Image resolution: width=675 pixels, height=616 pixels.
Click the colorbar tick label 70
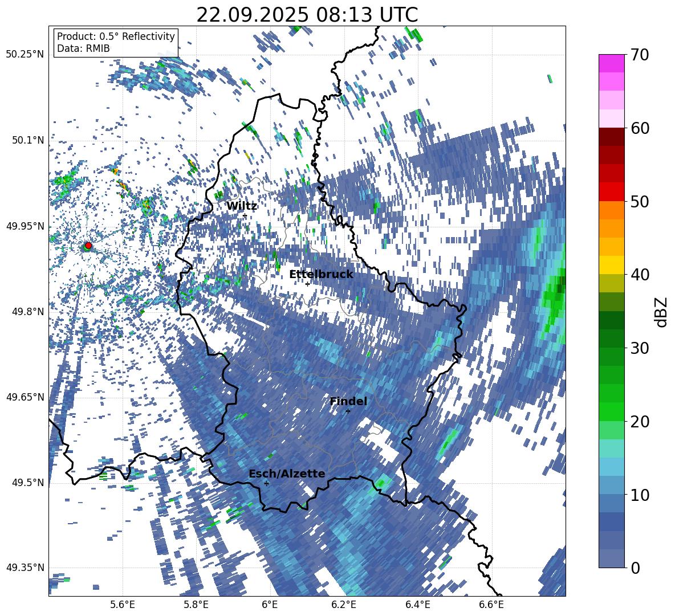coord(639,55)
